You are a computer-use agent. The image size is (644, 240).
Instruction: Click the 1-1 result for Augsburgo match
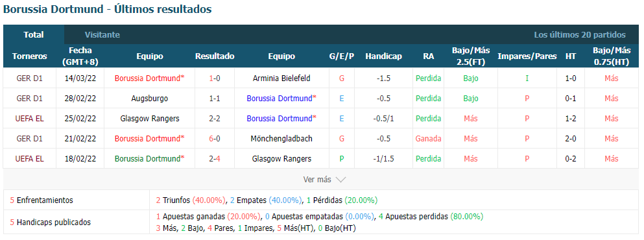point(215,98)
